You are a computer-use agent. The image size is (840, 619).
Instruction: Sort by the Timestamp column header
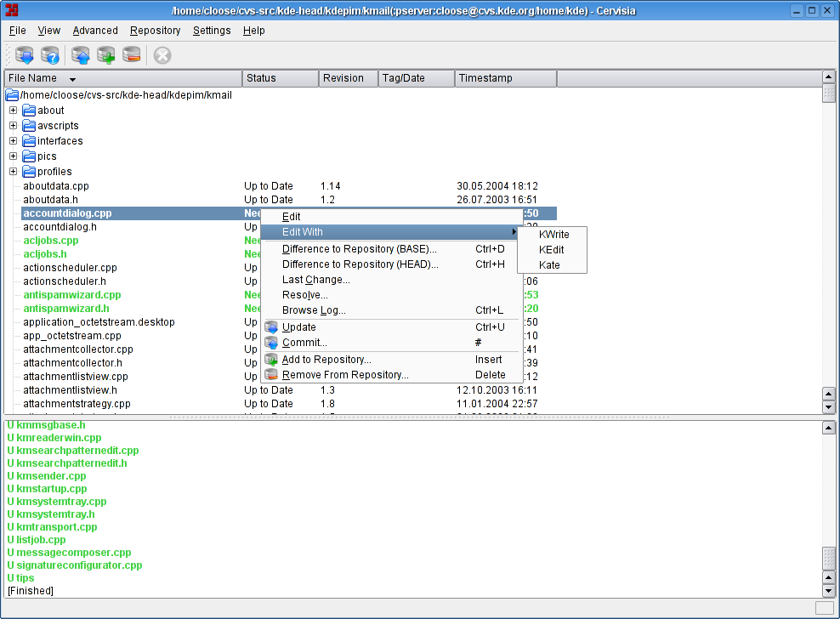point(505,78)
